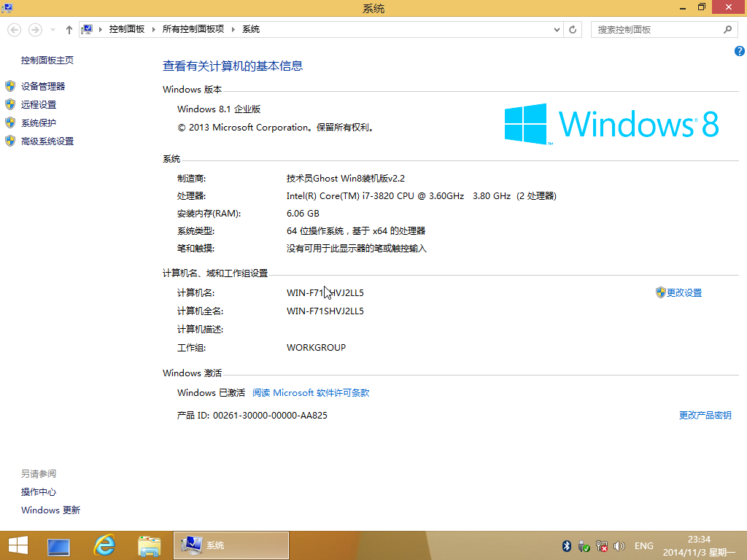Click the system icon in the title bar
The height and width of the screenshot is (560, 747).
point(7,7)
